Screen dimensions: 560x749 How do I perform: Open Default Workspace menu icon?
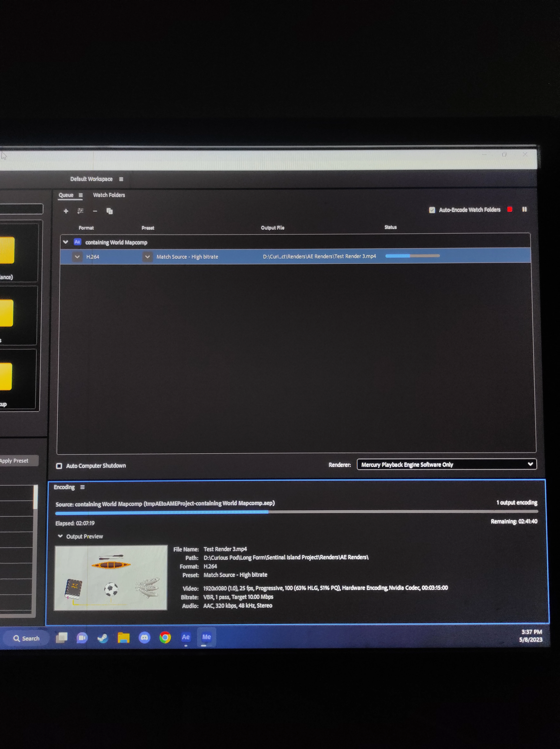pyautogui.click(x=121, y=179)
